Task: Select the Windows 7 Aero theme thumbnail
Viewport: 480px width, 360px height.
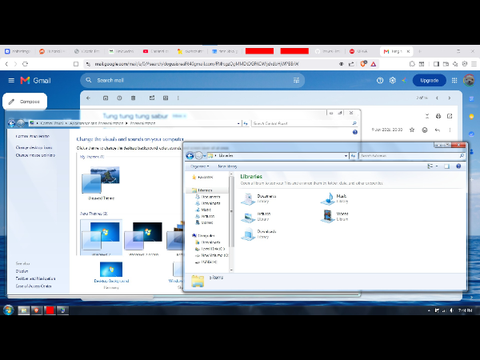Action: 101,237
